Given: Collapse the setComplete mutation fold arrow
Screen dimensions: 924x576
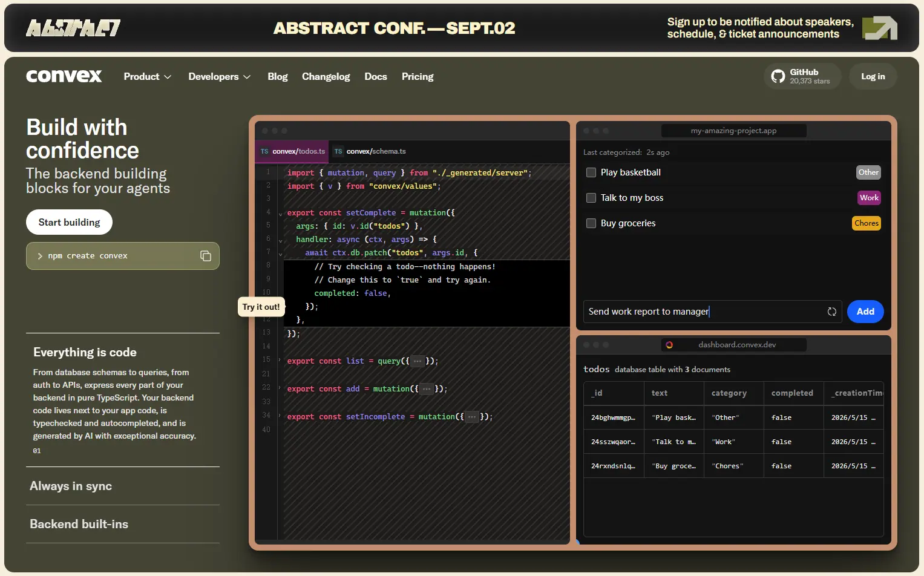Looking at the screenshot, I should pos(280,214).
